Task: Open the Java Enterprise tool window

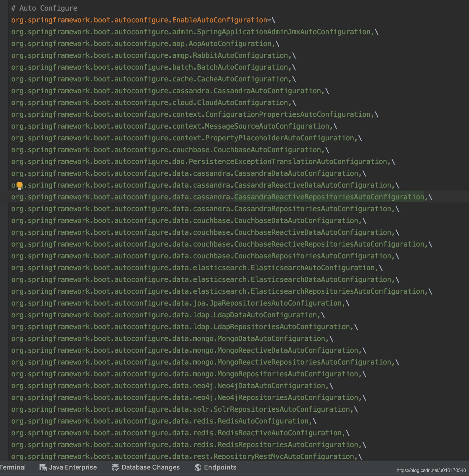Action: coord(68,467)
